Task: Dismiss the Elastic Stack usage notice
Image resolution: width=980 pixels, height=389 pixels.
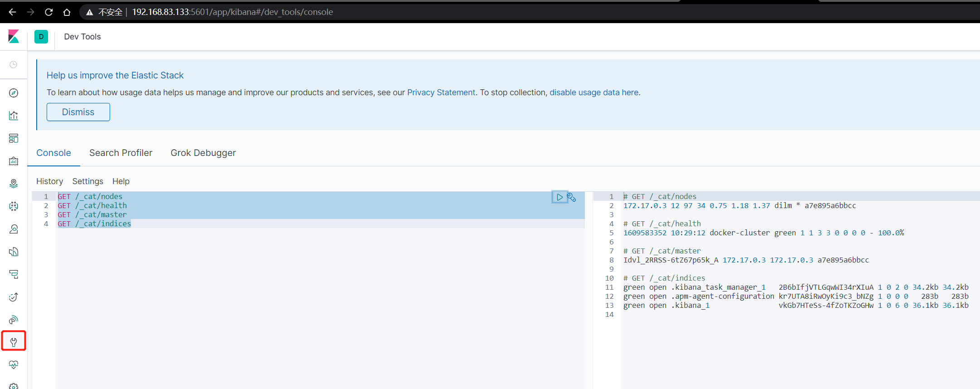Action: pos(78,112)
